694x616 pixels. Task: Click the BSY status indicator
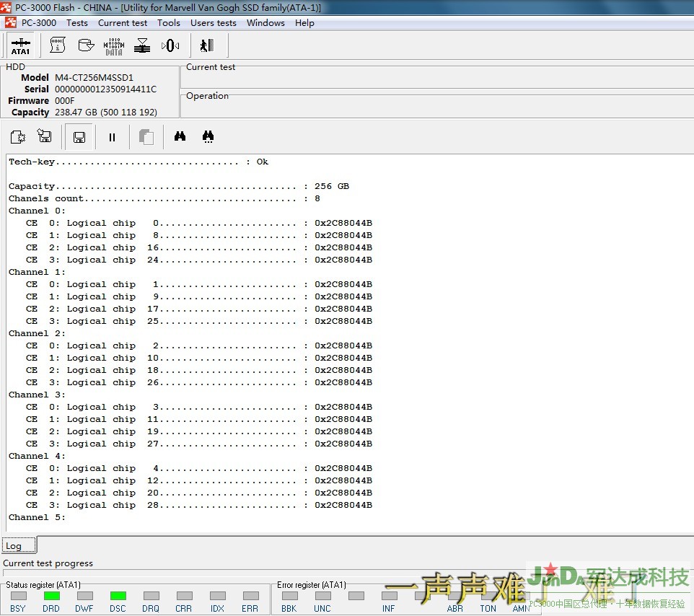pos(19,596)
